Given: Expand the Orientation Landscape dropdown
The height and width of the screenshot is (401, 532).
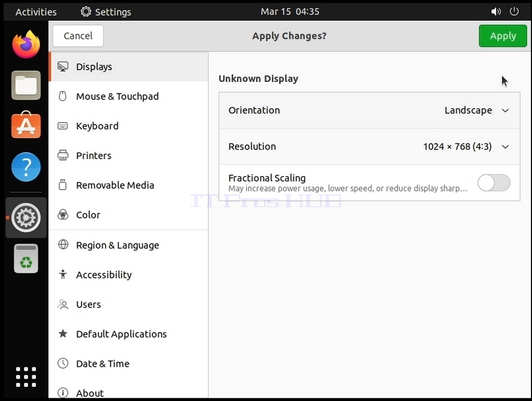Looking at the screenshot, I should pyautogui.click(x=369, y=110).
